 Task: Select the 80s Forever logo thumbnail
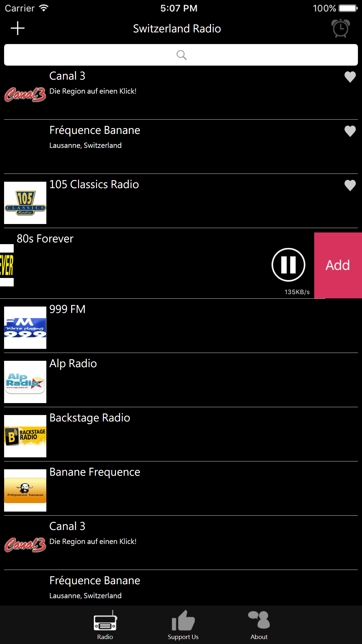pos(7,265)
